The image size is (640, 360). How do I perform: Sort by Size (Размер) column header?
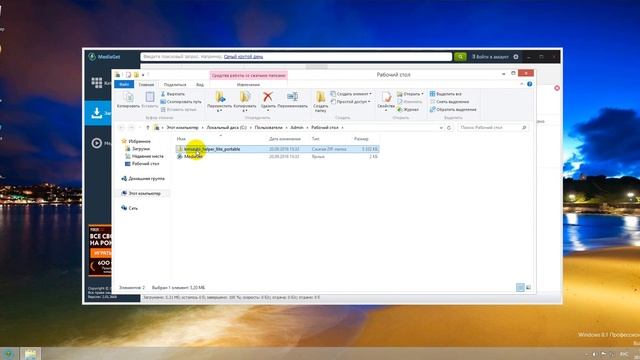point(361,139)
